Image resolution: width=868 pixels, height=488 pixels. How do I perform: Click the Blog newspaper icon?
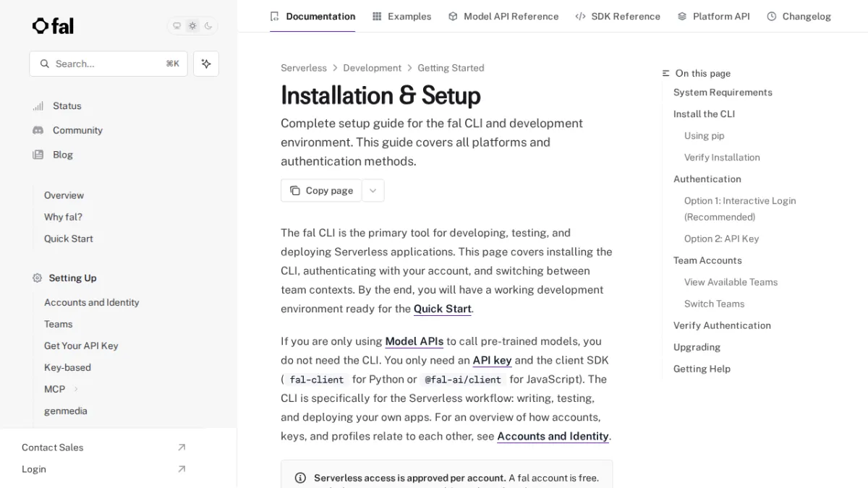tap(38, 155)
